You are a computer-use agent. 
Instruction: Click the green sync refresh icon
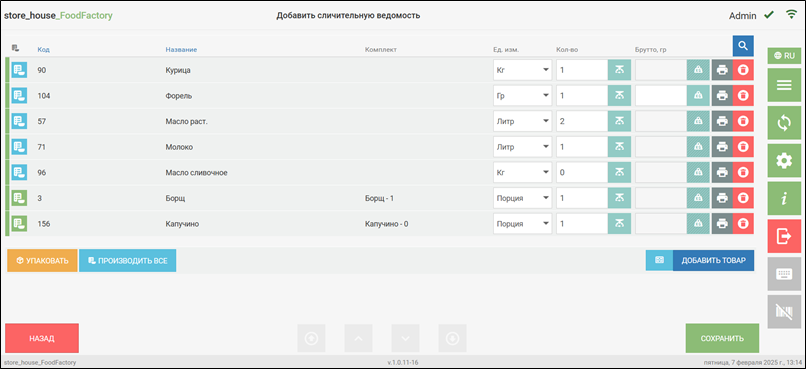tap(784, 123)
